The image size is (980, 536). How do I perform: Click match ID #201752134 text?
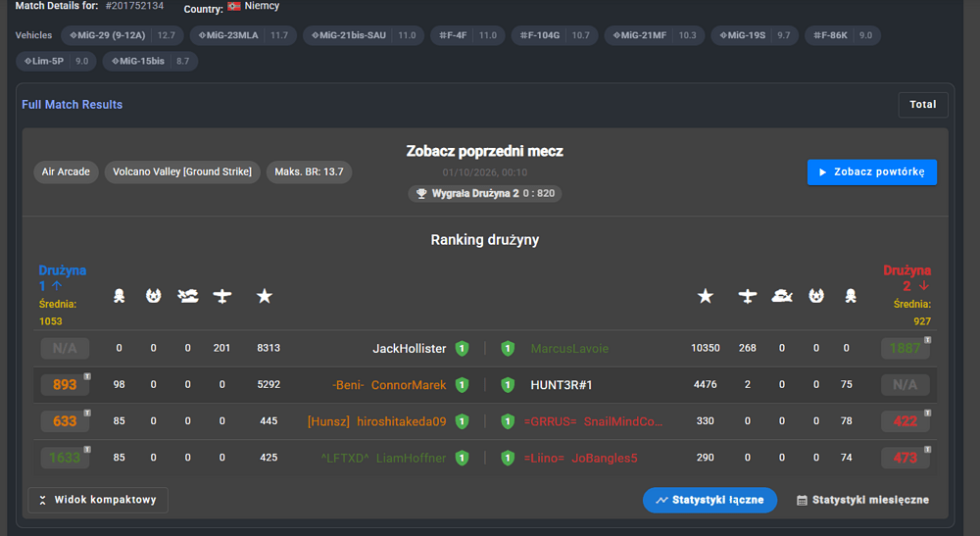tap(134, 6)
